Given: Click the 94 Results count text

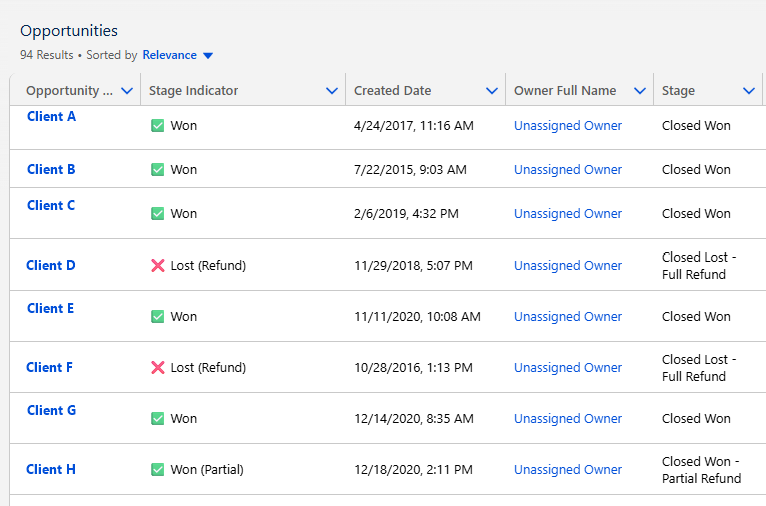Looking at the screenshot, I should [46, 55].
